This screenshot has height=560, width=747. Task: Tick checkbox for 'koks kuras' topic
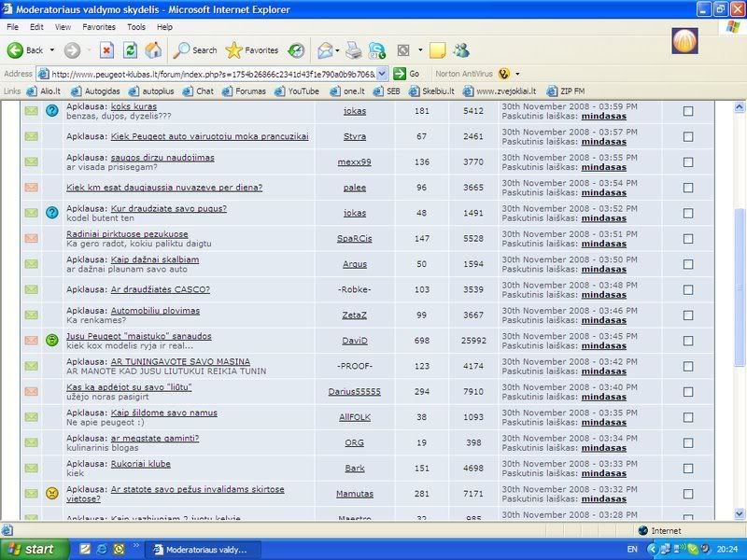click(688, 111)
